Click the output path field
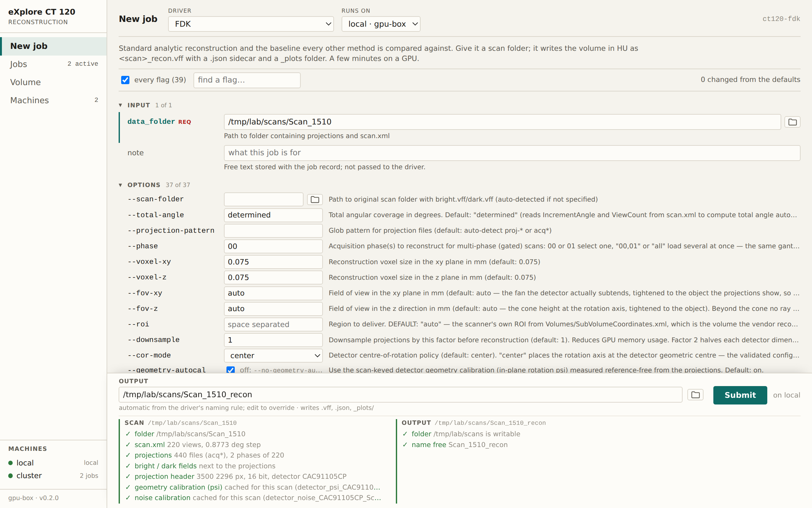 pos(400,395)
